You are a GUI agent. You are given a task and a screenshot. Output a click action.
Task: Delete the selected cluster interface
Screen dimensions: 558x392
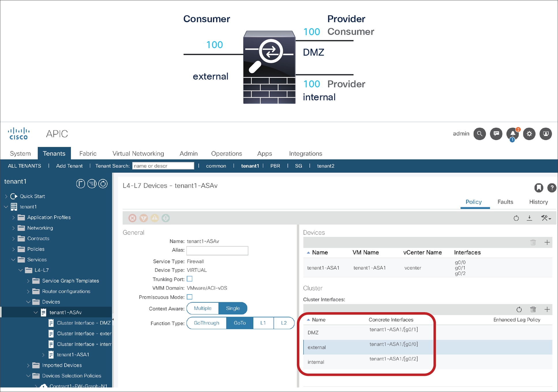[x=533, y=310]
